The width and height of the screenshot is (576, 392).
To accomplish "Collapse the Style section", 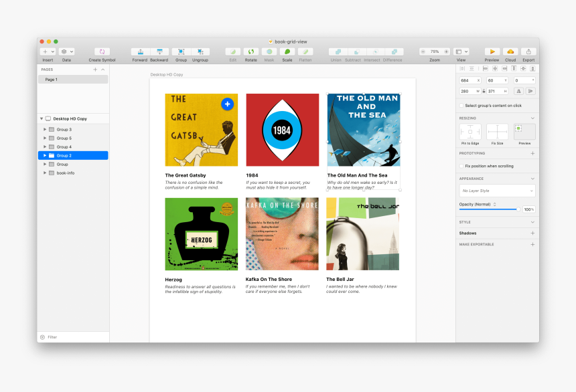I will (x=532, y=223).
